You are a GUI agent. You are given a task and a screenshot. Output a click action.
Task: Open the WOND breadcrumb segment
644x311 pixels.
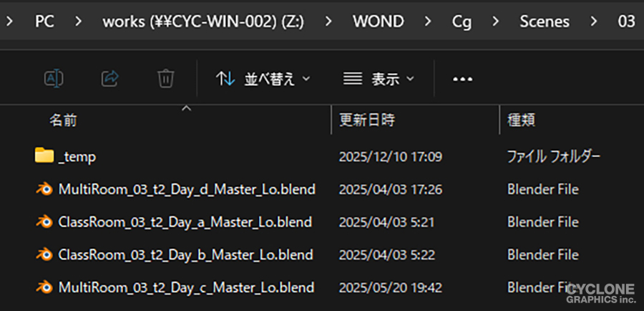[x=379, y=21]
